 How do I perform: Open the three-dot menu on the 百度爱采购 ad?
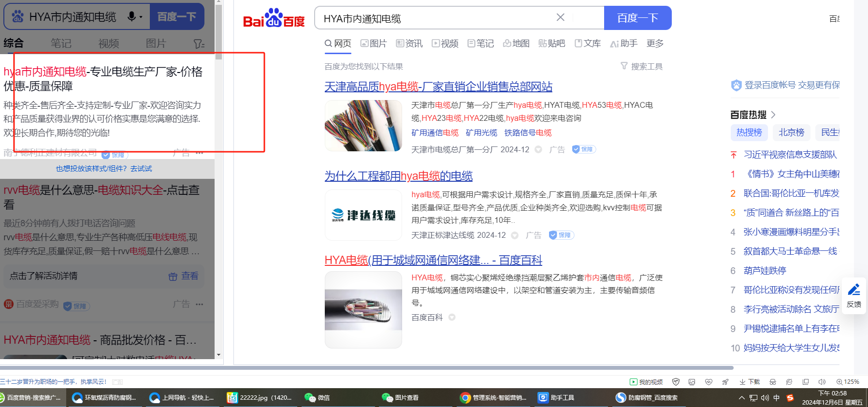tap(200, 304)
